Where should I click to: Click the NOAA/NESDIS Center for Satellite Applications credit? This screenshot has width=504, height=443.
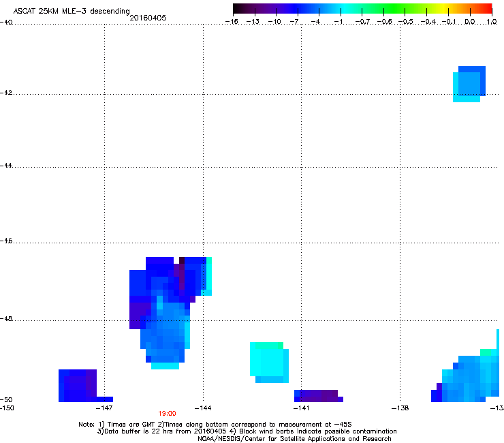pyautogui.click(x=294, y=438)
